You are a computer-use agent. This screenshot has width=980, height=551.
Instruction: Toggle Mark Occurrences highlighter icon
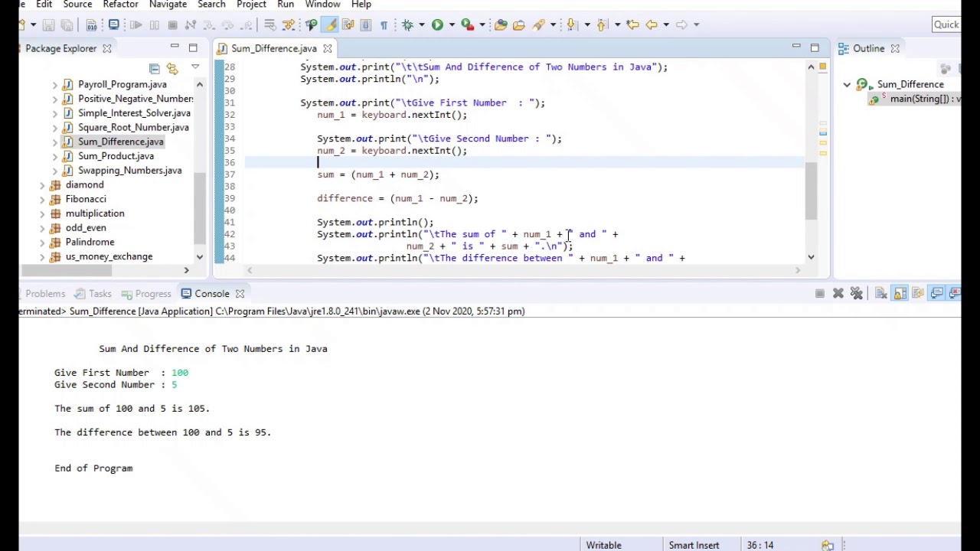(330, 24)
